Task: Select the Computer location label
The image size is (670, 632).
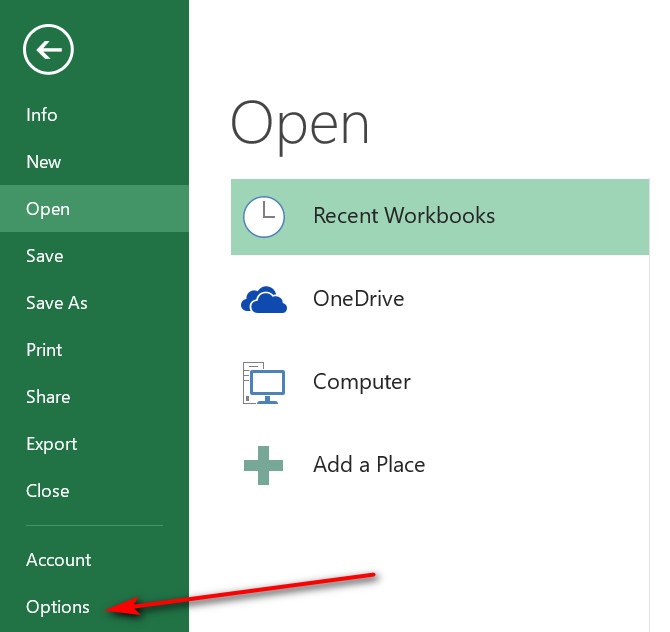Action: 362,382
